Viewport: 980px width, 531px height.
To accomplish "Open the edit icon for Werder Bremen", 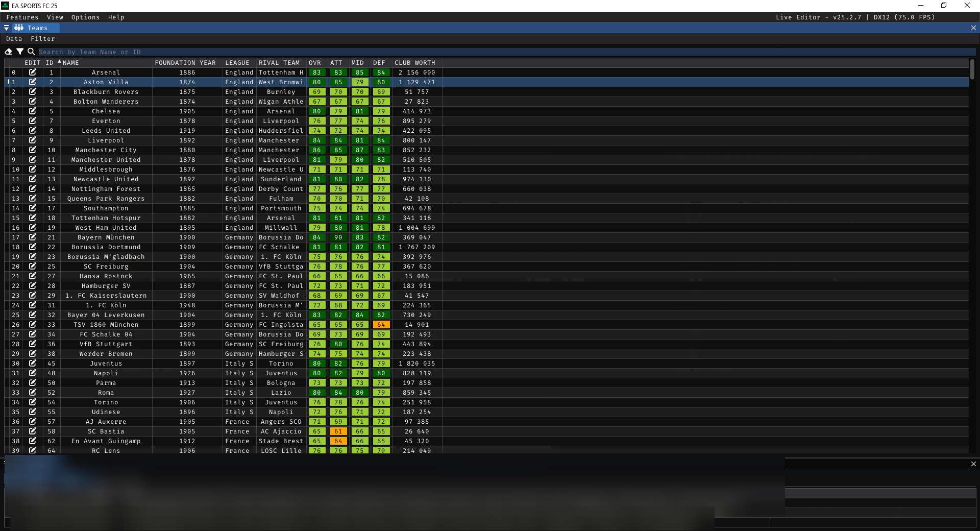I will (x=33, y=354).
